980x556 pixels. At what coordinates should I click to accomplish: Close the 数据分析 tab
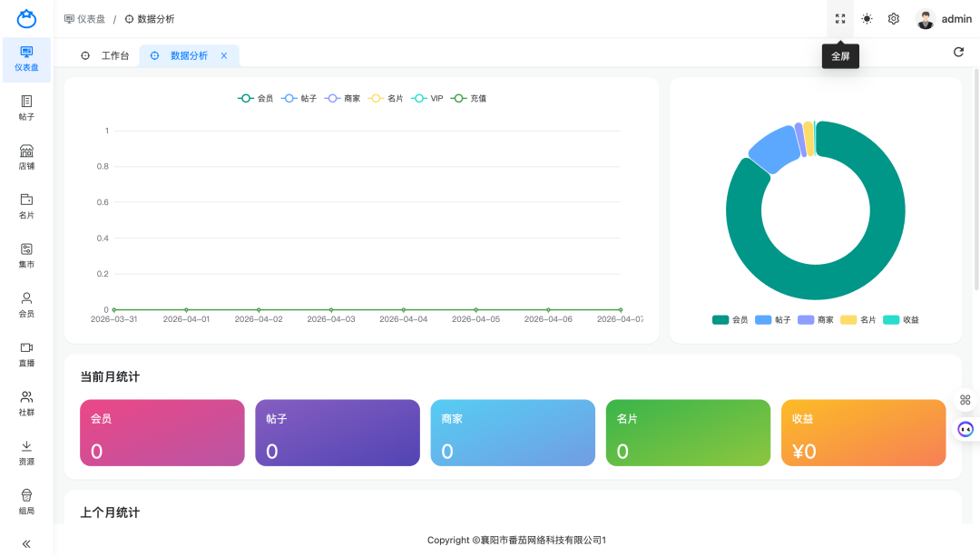[224, 55]
